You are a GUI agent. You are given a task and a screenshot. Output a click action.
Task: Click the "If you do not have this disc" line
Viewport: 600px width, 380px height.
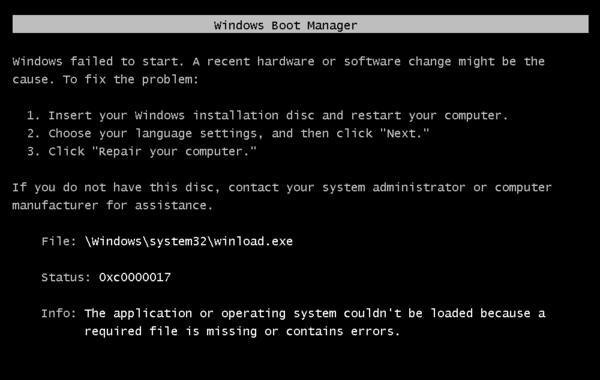click(282, 188)
